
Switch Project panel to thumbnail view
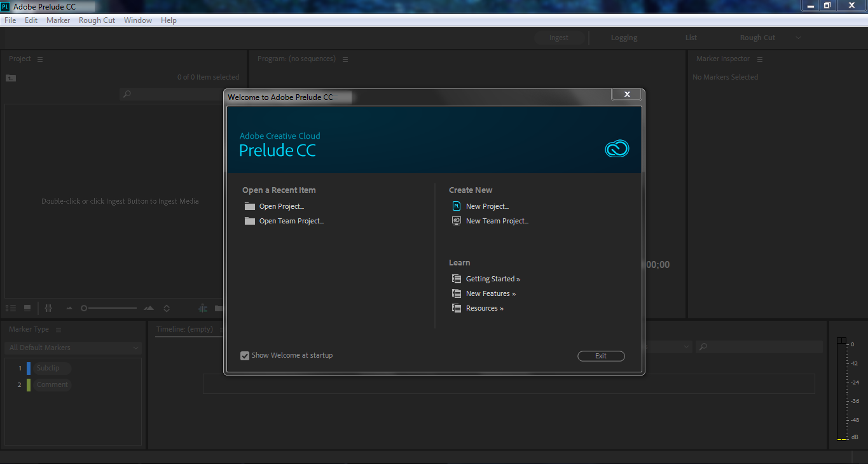coord(27,308)
